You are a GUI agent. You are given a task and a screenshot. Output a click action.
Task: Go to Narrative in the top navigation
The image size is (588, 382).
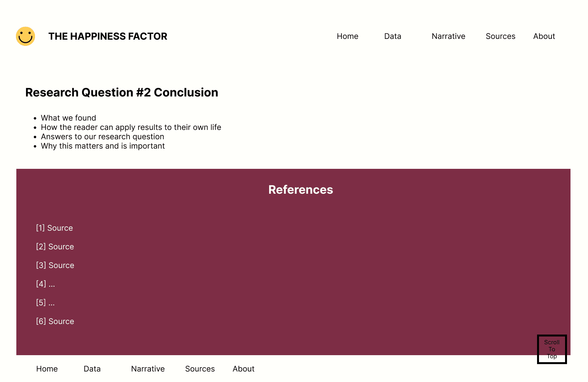448,36
